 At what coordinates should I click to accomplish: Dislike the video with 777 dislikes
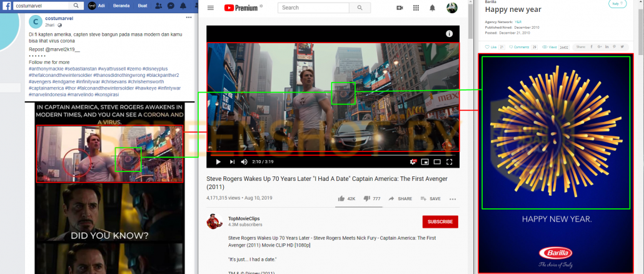(x=371, y=199)
